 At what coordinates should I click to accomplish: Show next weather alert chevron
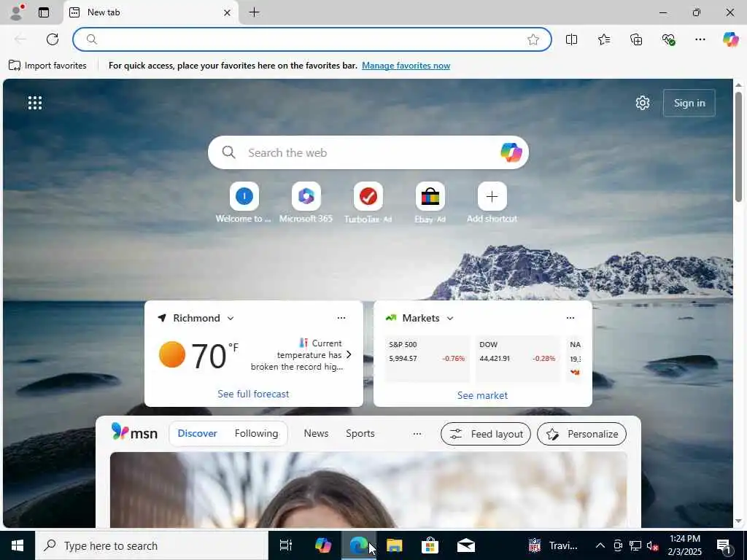349,355
